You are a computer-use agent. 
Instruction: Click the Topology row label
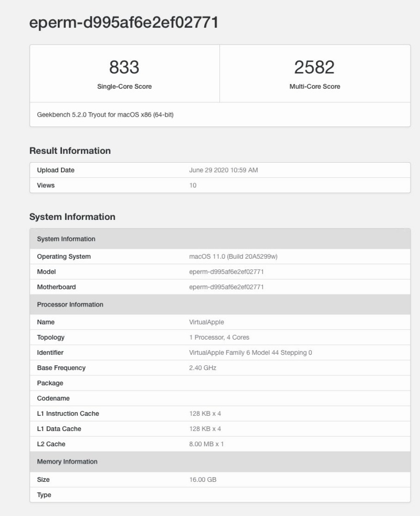51,338
